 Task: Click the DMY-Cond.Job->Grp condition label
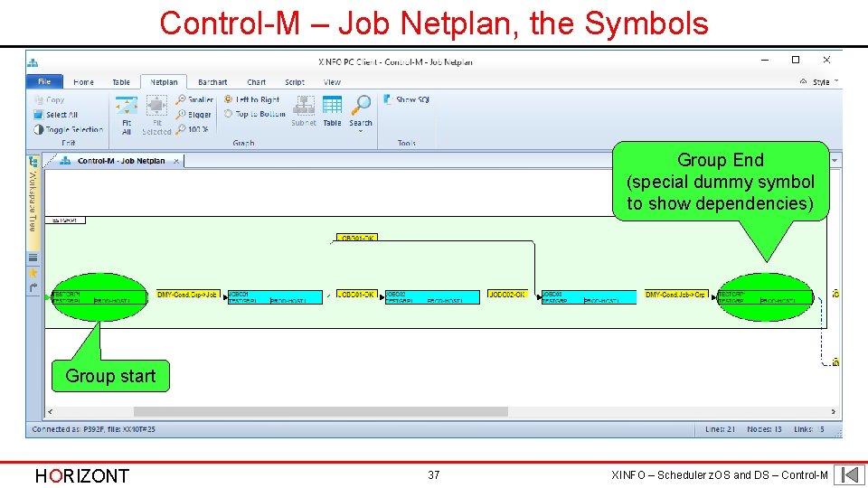pyautogui.click(x=676, y=295)
